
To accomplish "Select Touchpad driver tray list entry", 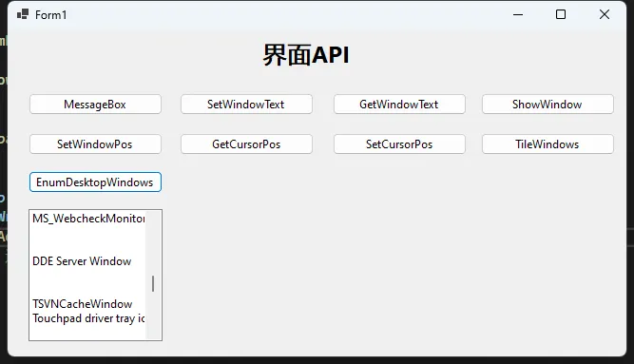I will [87, 318].
